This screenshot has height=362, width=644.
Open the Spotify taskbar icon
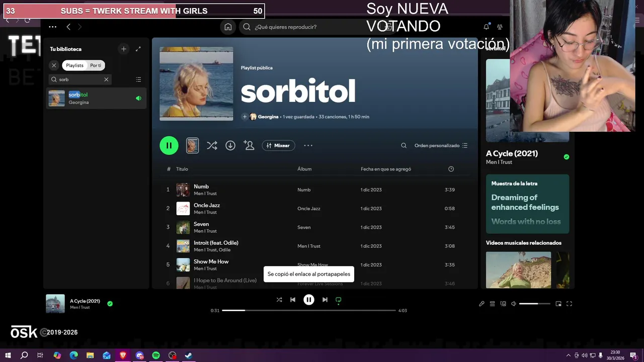(x=156, y=355)
